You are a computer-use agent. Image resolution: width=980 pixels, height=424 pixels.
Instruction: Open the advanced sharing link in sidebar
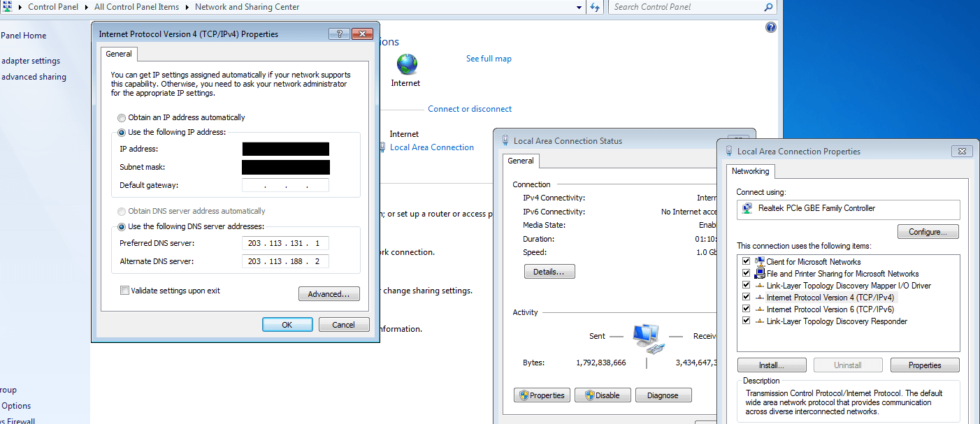pyautogui.click(x=34, y=77)
